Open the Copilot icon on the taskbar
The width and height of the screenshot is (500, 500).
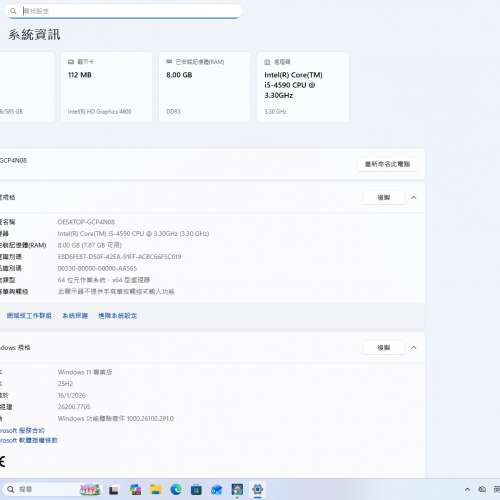[136, 490]
